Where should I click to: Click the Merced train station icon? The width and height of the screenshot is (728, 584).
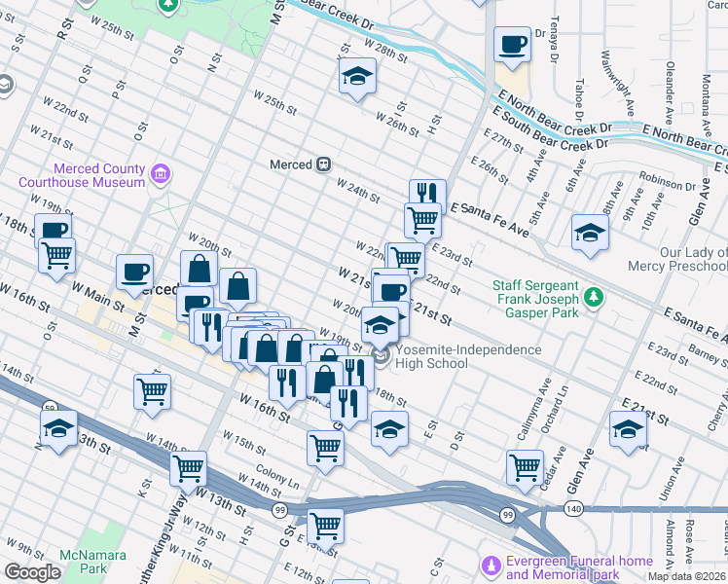(323, 164)
